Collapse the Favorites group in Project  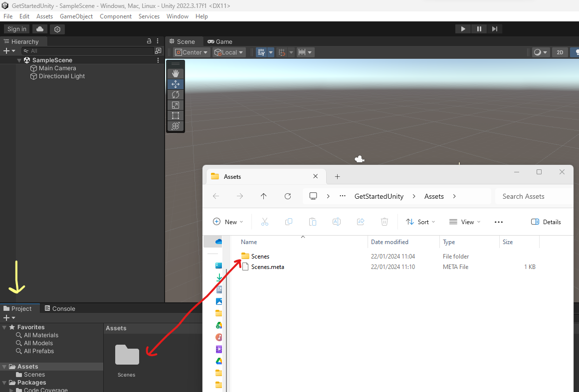[x=4, y=327]
